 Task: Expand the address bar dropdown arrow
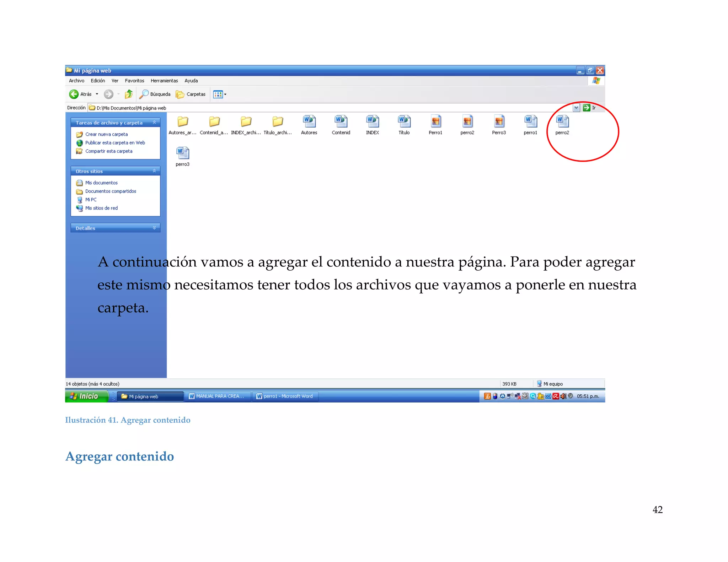coord(576,108)
